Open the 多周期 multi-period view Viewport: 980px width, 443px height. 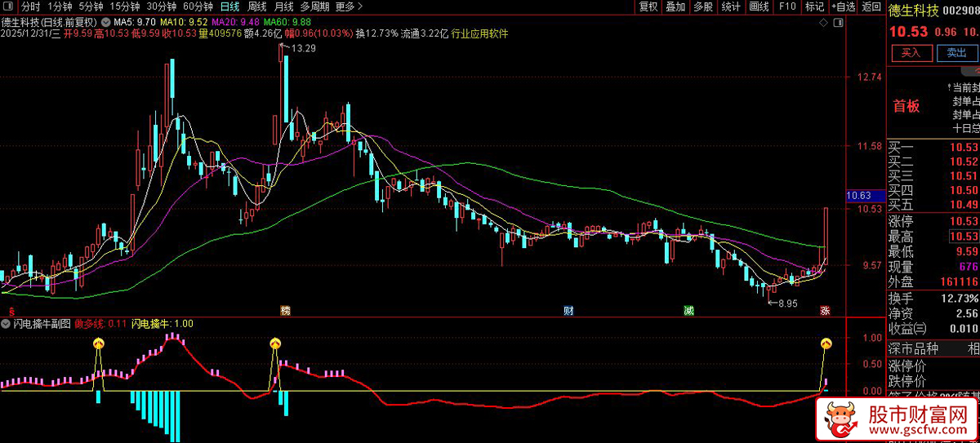[314, 7]
